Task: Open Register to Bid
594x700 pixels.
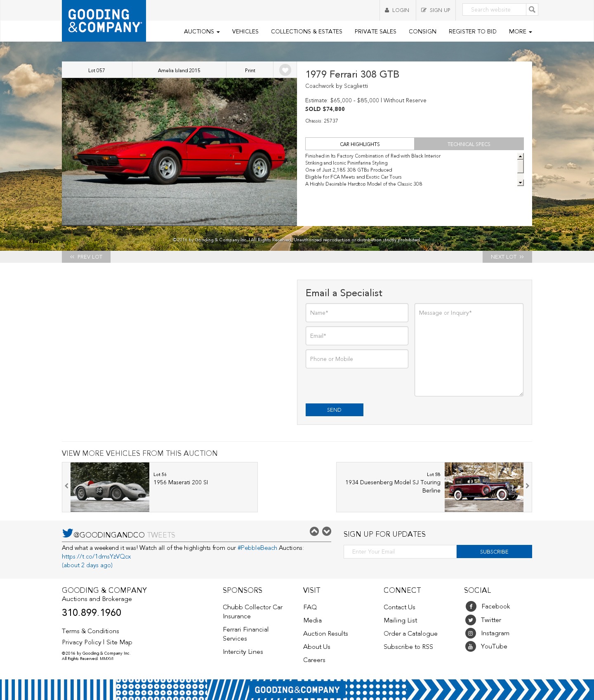Action: pos(472,31)
